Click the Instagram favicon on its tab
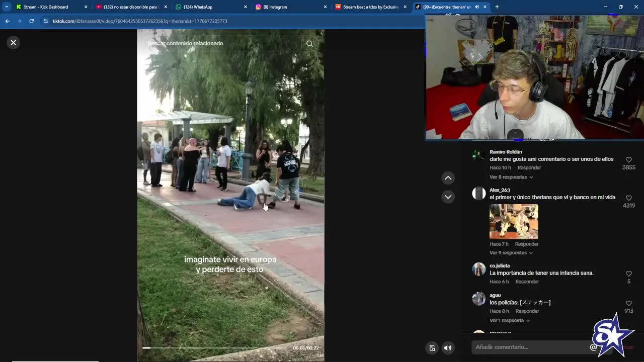The image size is (644, 362). tap(259, 7)
